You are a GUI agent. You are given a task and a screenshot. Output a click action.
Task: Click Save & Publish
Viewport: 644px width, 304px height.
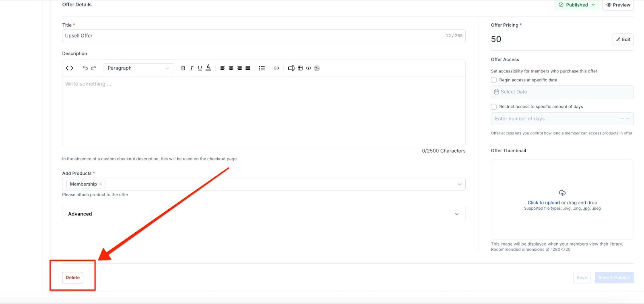614,277
